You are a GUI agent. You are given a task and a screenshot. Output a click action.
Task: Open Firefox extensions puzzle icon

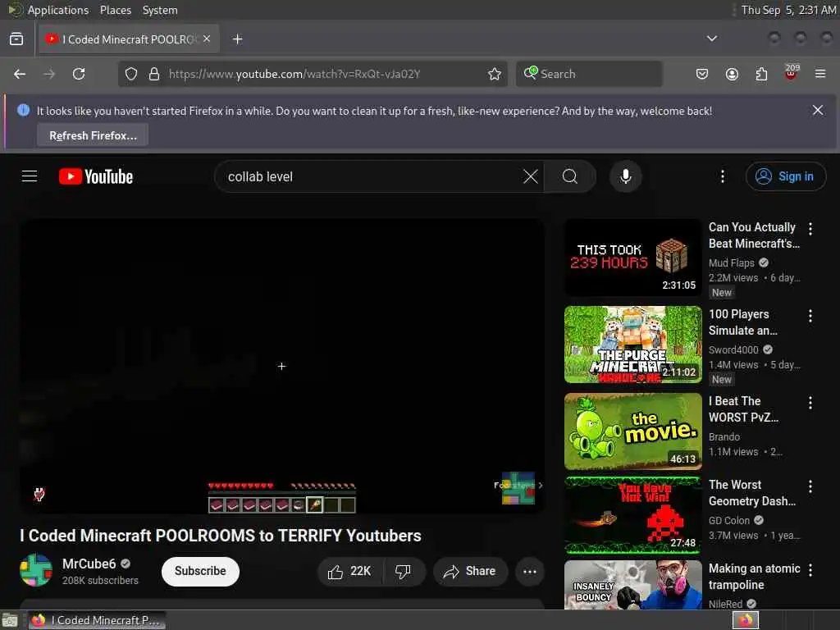(761, 74)
